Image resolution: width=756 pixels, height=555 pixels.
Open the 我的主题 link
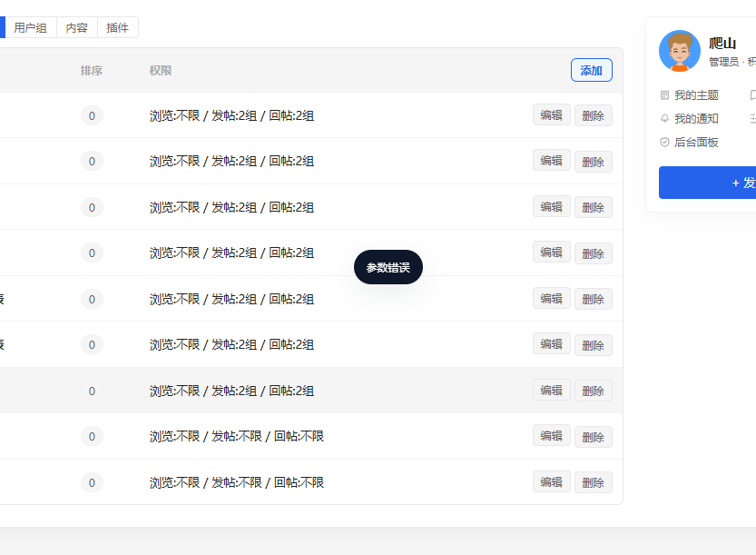696,95
